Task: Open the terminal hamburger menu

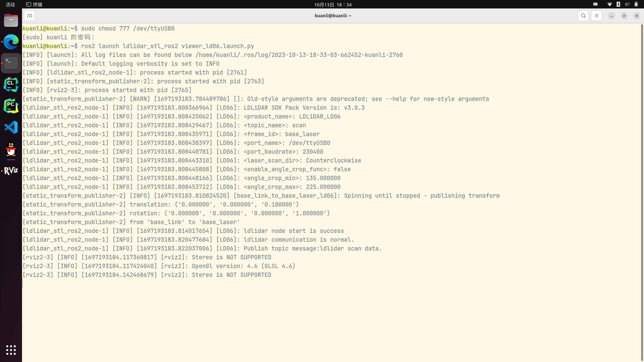Action: point(596,16)
